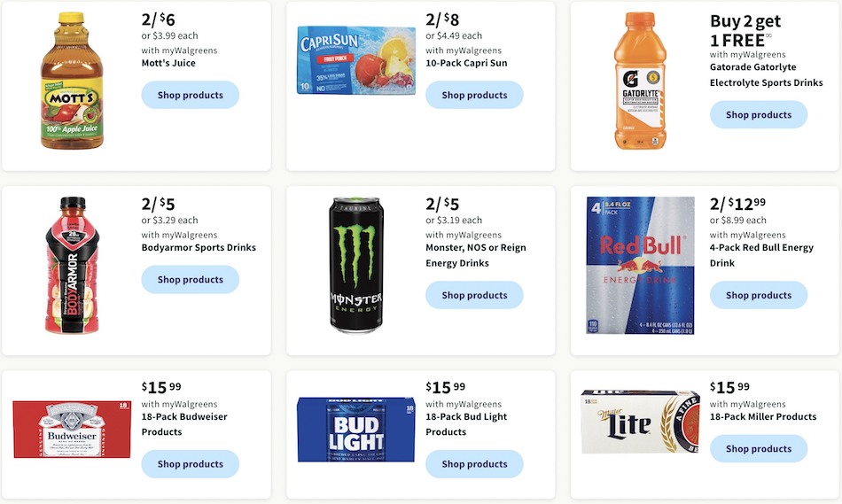Click the Red Bull 4-pack image
842x504 pixels.
pos(640,265)
